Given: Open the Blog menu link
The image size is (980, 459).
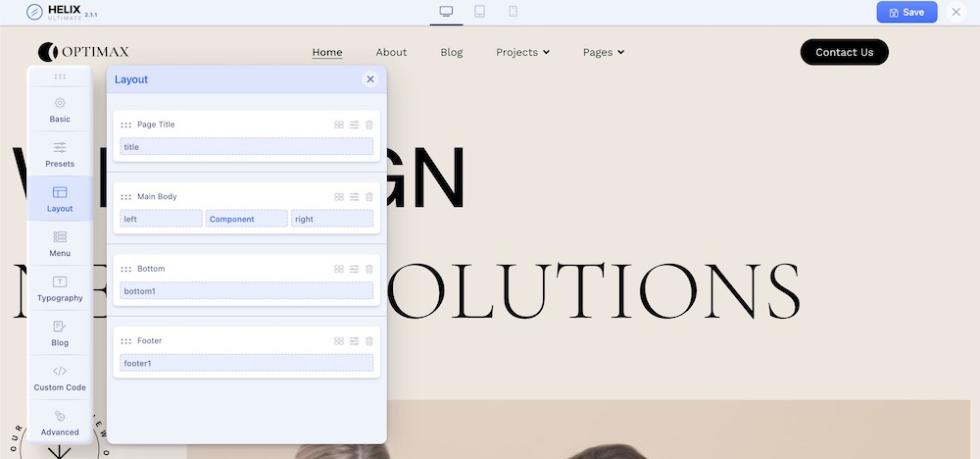Looking at the screenshot, I should point(451,53).
